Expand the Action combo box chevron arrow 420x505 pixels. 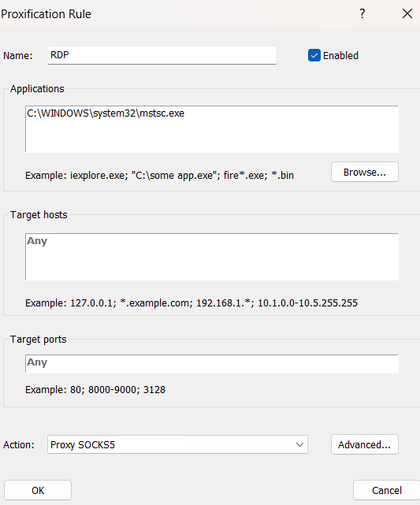coord(299,445)
